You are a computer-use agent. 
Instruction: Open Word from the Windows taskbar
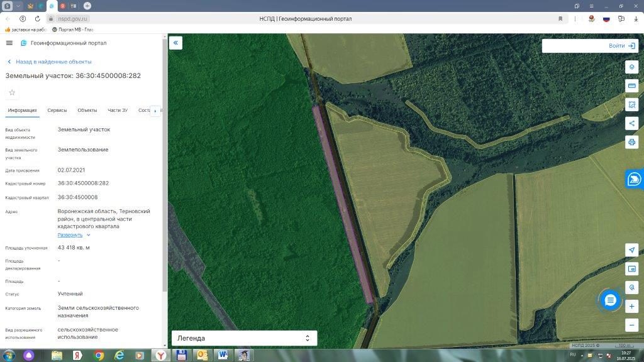tap(223, 355)
